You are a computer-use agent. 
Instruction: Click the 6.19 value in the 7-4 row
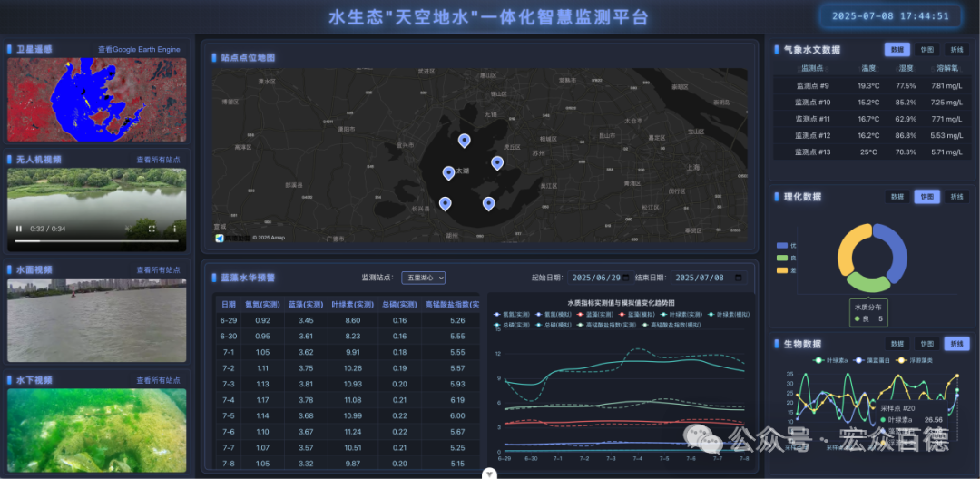click(x=457, y=400)
